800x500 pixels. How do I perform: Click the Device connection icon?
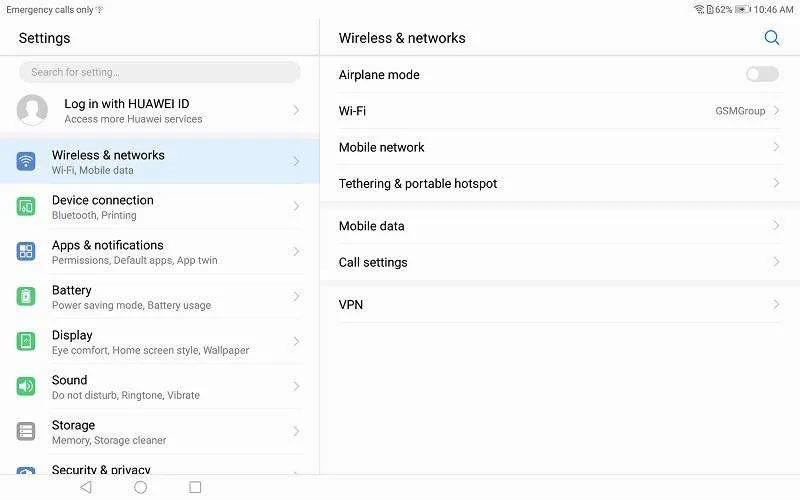pyautogui.click(x=26, y=207)
